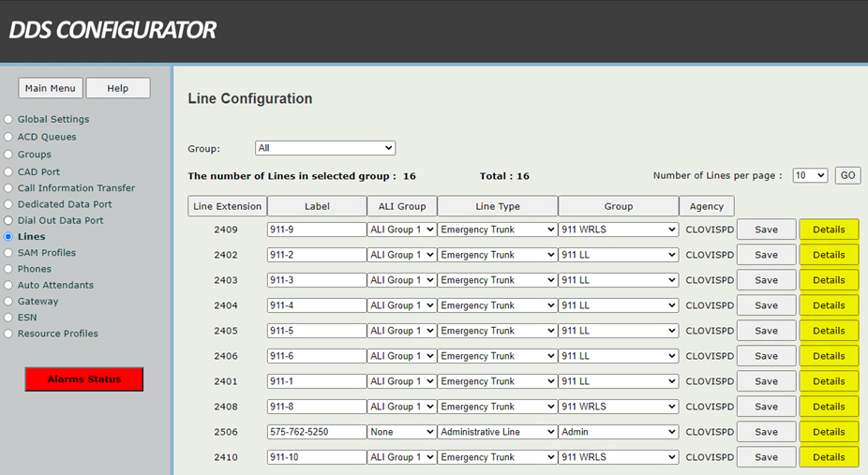Screen dimensions: 868x475
Task: Open ALI Group dropdown for line 2409
Action: pyautogui.click(x=402, y=230)
